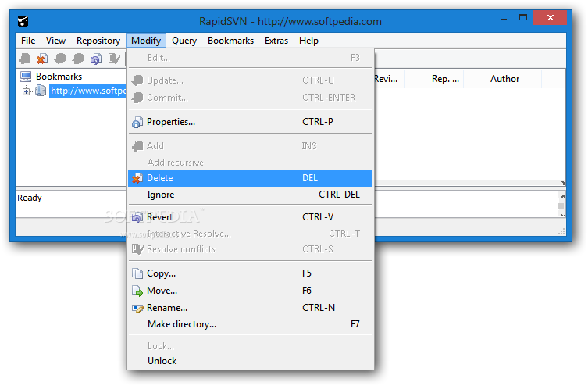
Task: Close the open Modify menu
Action: 146,41
